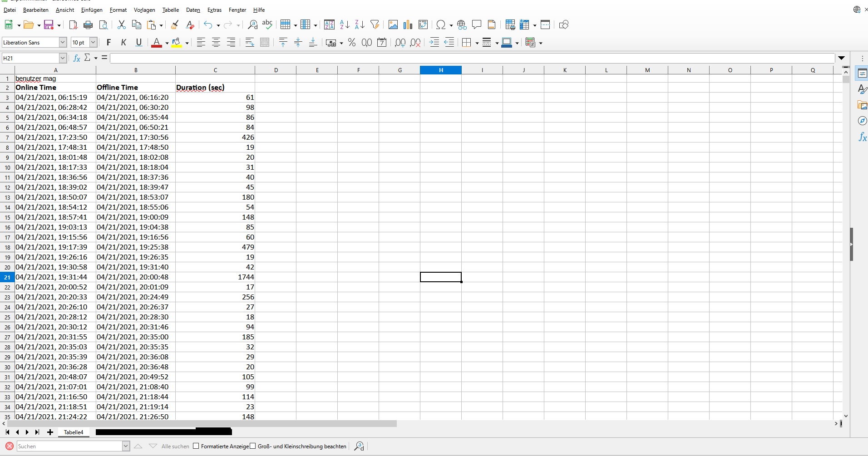Toggle the AutoFilter funnel icon
The image size is (868, 456).
pyautogui.click(x=375, y=25)
